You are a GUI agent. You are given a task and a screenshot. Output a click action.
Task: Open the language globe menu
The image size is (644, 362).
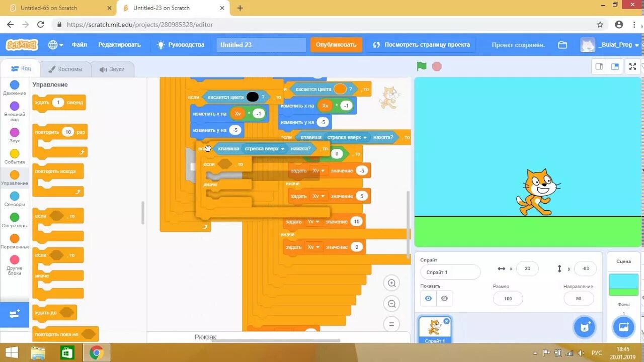click(x=55, y=45)
